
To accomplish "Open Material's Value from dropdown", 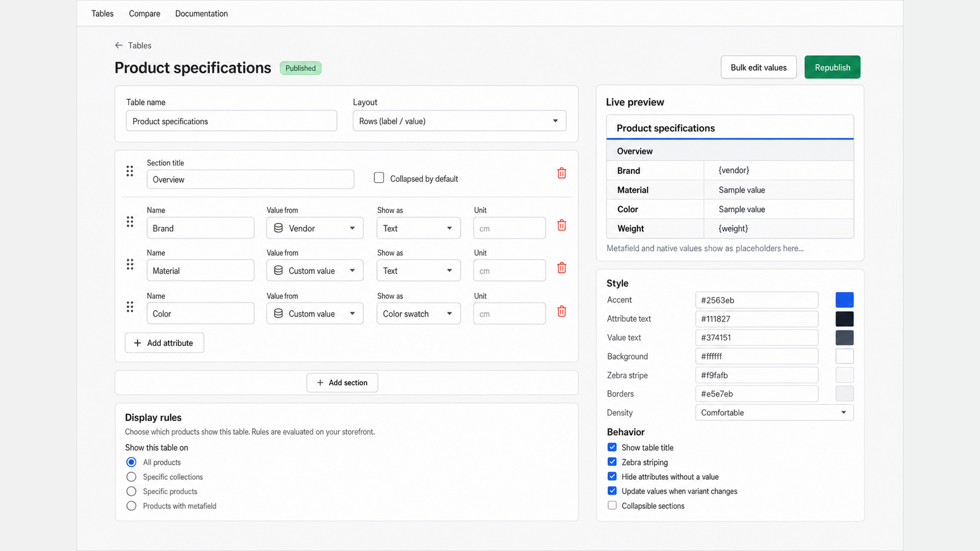I will [315, 271].
